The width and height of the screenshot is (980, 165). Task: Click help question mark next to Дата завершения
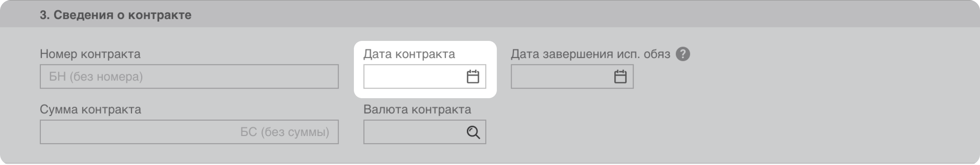pos(683,54)
